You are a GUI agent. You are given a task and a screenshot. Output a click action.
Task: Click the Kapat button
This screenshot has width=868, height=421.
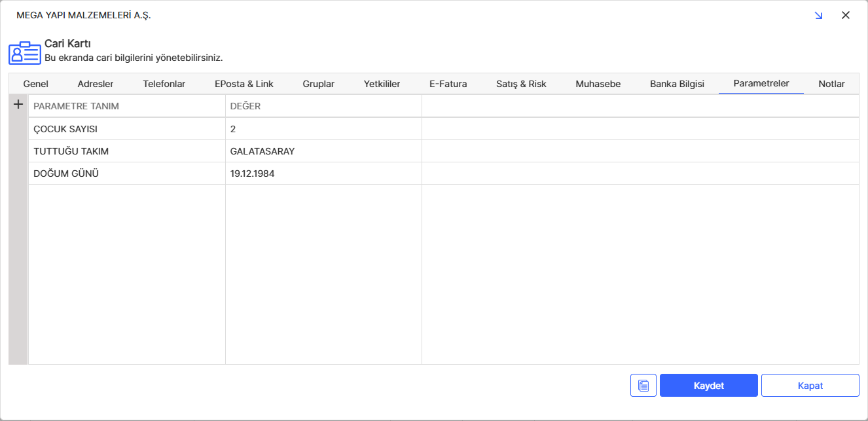[810, 386]
